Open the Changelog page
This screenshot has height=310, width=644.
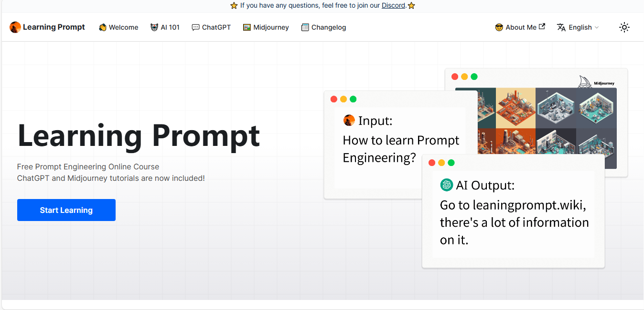[x=323, y=27]
